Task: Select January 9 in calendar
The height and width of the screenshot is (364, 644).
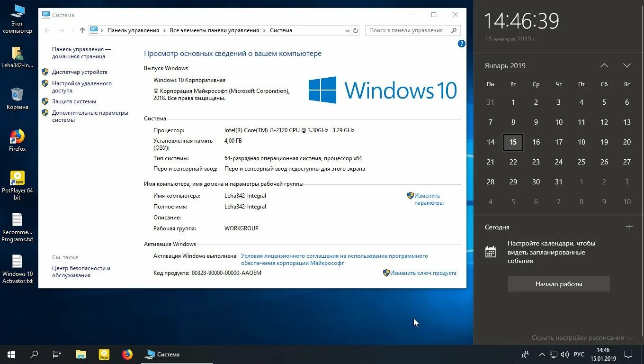Action: pos(536,122)
